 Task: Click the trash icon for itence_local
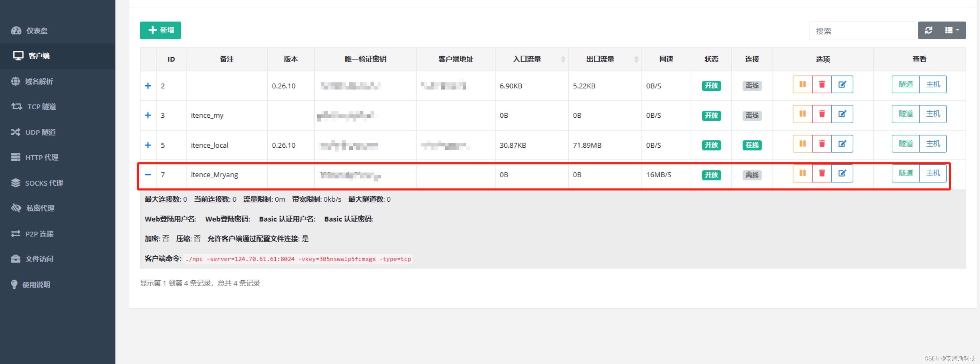pyautogui.click(x=821, y=144)
